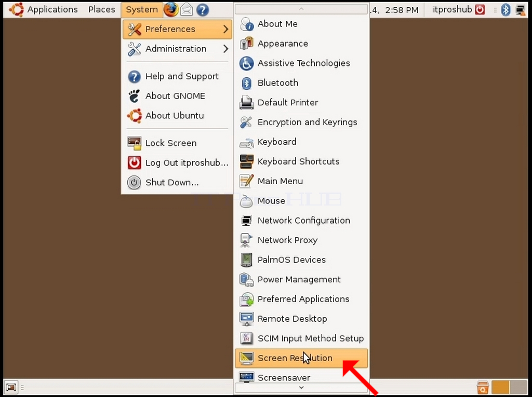Image resolution: width=532 pixels, height=397 pixels.
Task: Click the Bluetooth tray icon
Action: click(506, 10)
